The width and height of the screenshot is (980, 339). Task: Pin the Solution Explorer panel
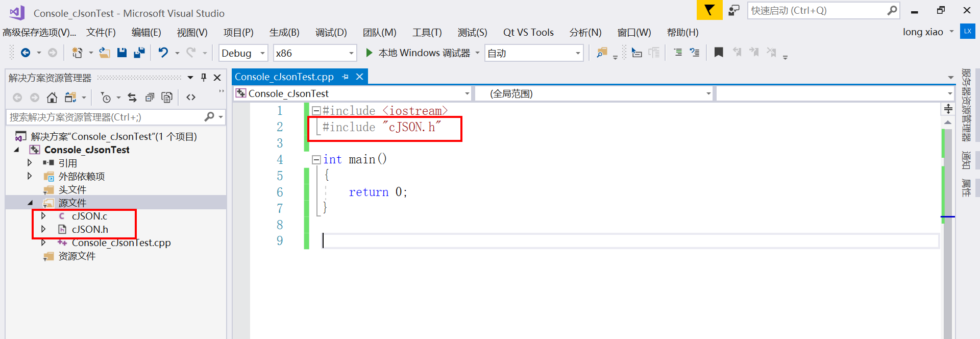click(204, 77)
